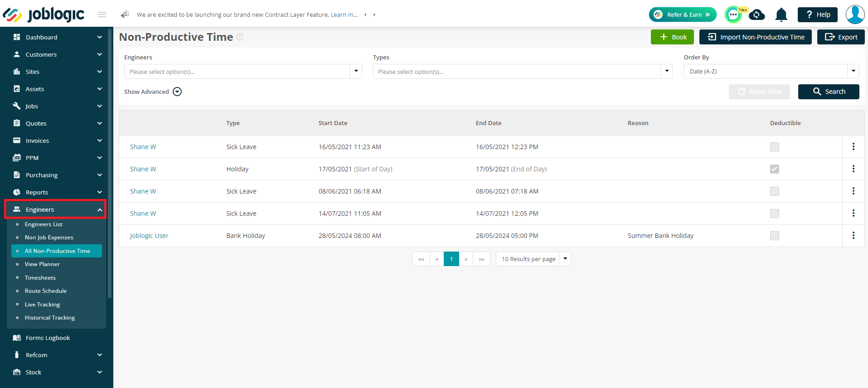Collapse the Engineers sidebar section
Screen dimensions: 868x388
[100, 209]
